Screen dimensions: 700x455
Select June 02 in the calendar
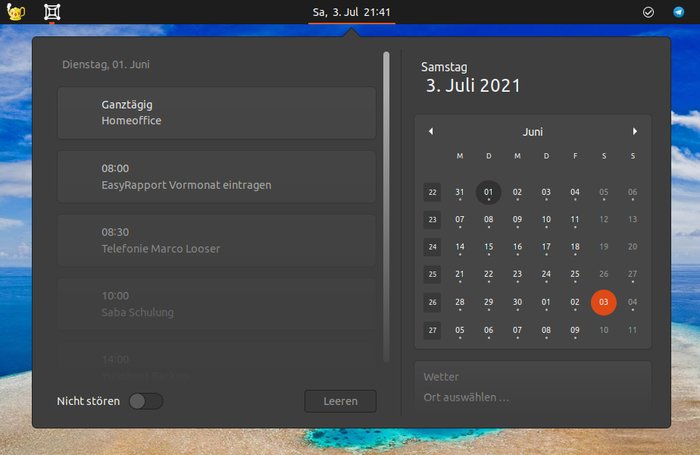[517, 192]
